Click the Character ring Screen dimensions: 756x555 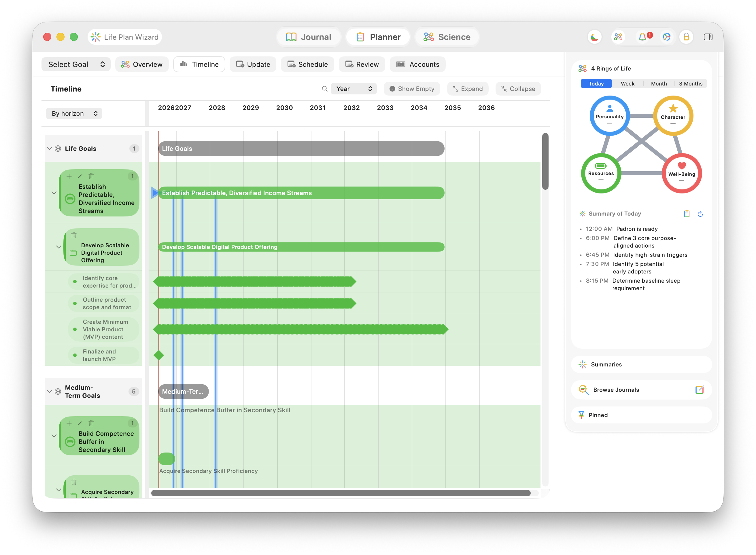[673, 116]
